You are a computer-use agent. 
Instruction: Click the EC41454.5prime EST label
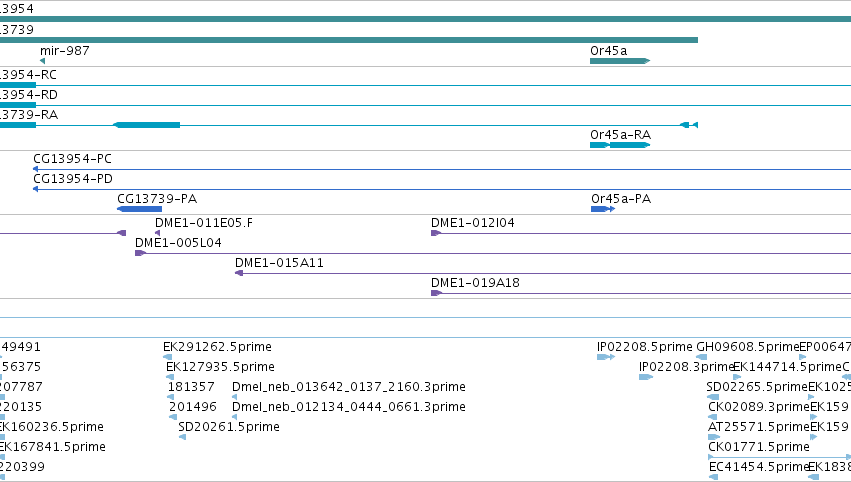coord(759,467)
